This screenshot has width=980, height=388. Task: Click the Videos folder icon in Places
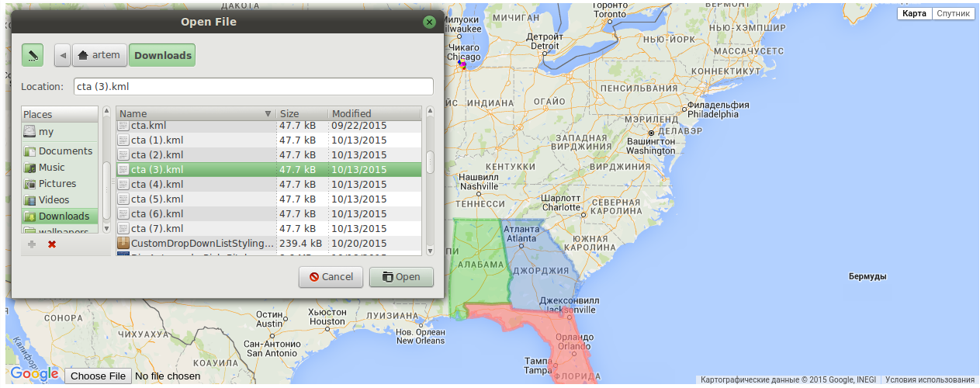coord(29,199)
